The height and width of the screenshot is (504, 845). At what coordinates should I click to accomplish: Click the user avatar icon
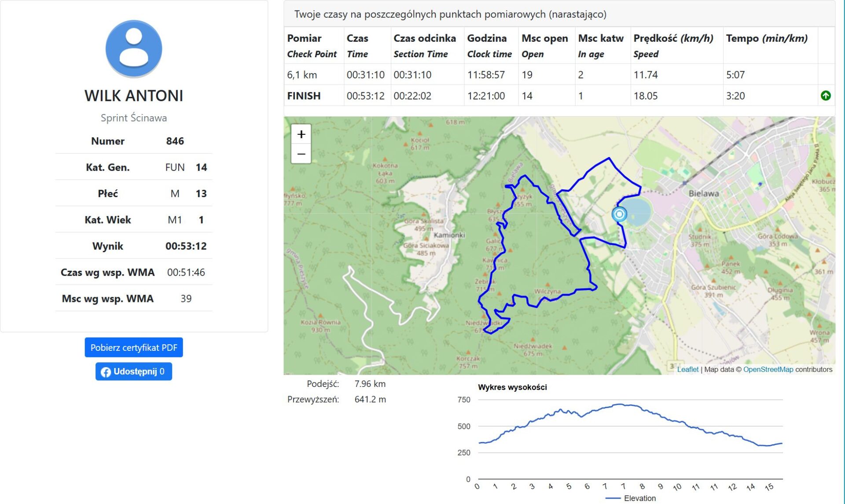[x=134, y=48]
